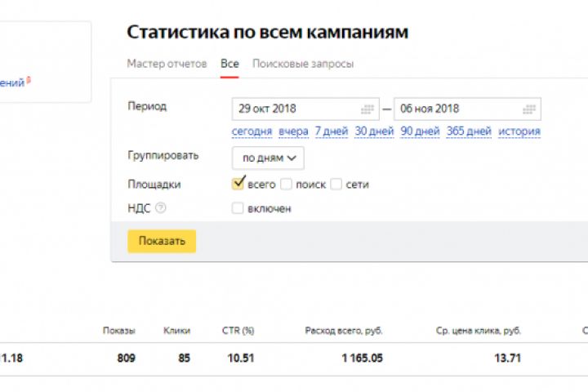Open the 'по дням' grouping dropdown
This screenshot has height=392, width=588.
(268, 158)
